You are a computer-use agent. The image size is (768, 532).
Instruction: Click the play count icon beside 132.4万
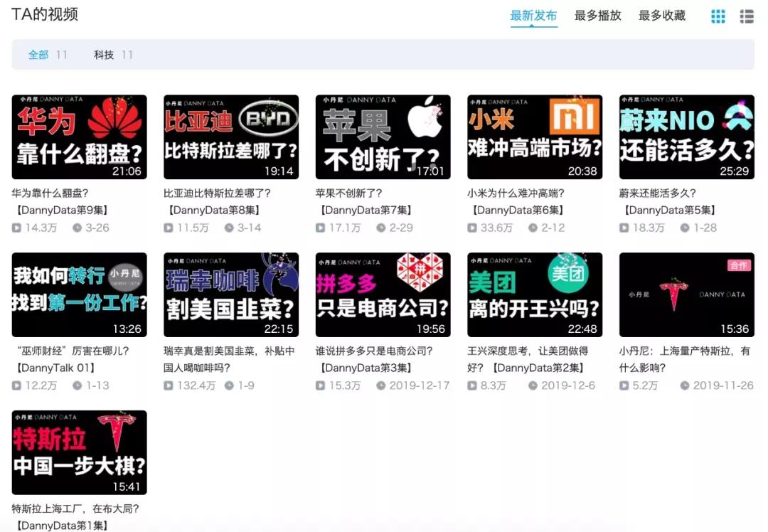pos(167,385)
